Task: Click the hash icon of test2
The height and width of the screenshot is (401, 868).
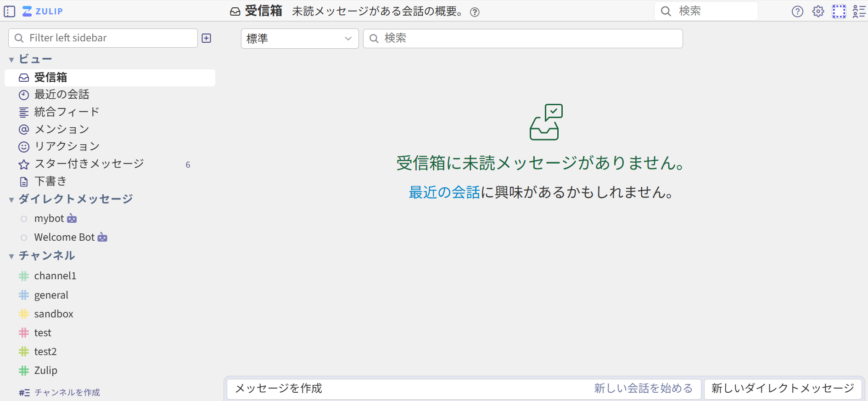Action: (24, 351)
